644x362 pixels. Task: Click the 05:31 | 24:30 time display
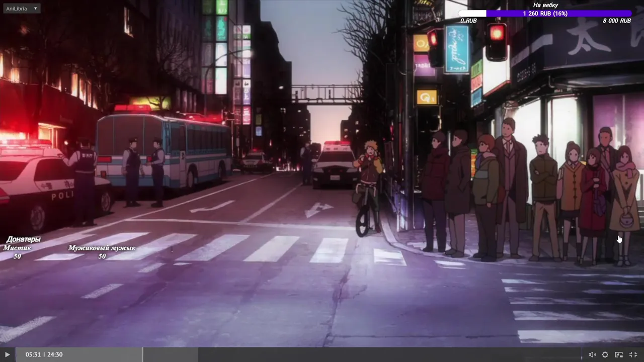[44, 354]
